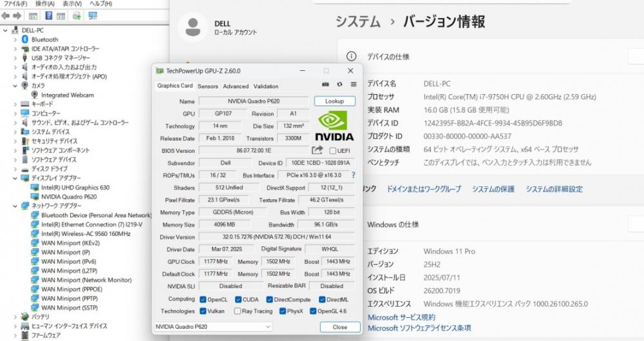
Task: Open ドメインまたはワークグループ link
Action: 424,190
